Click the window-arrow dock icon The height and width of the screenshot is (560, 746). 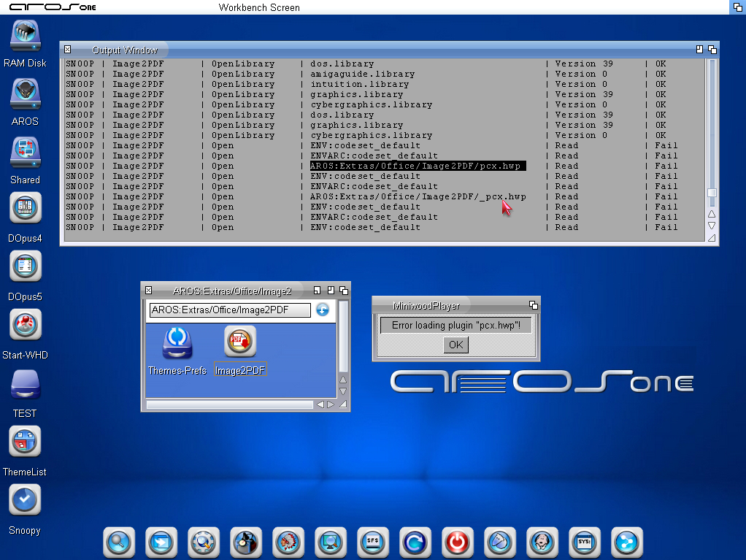tap(161, 542)
